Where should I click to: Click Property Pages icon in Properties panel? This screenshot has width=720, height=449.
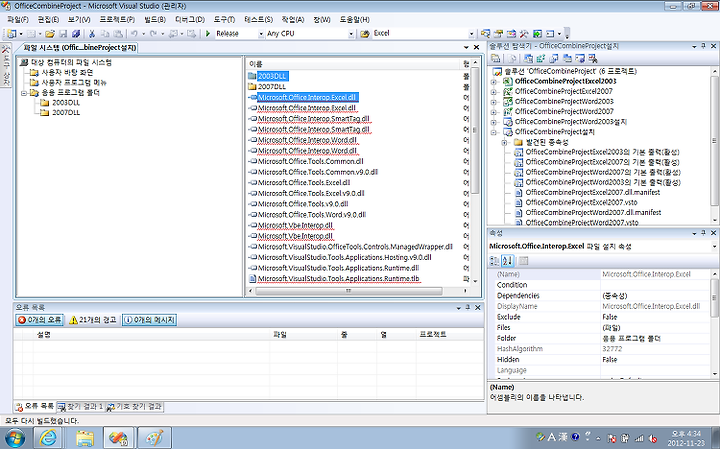pos(523,261)
